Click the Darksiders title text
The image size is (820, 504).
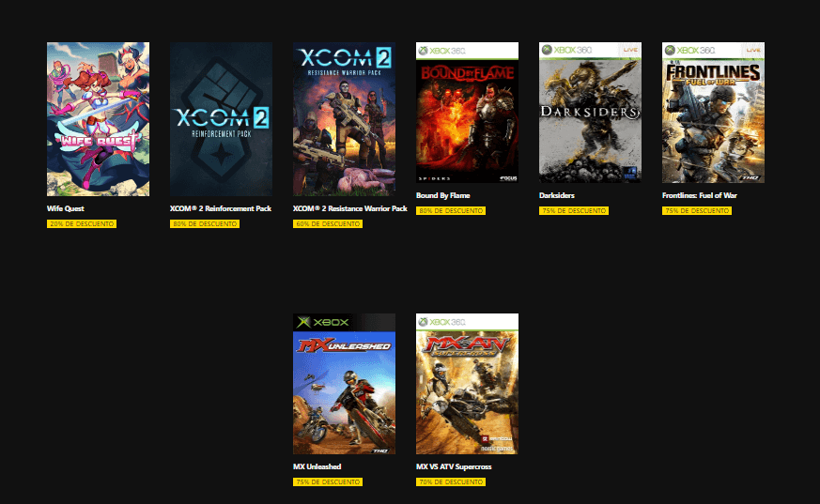[556, 195]
